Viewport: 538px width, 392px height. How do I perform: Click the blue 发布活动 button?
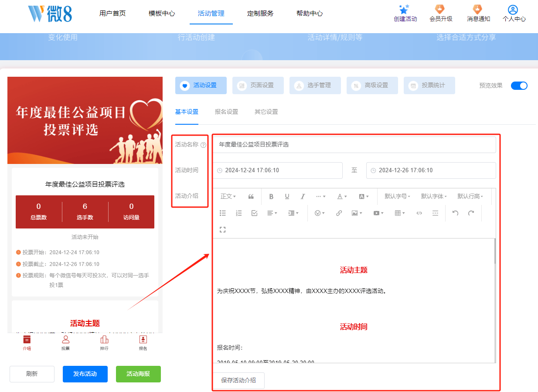(85, 374)
